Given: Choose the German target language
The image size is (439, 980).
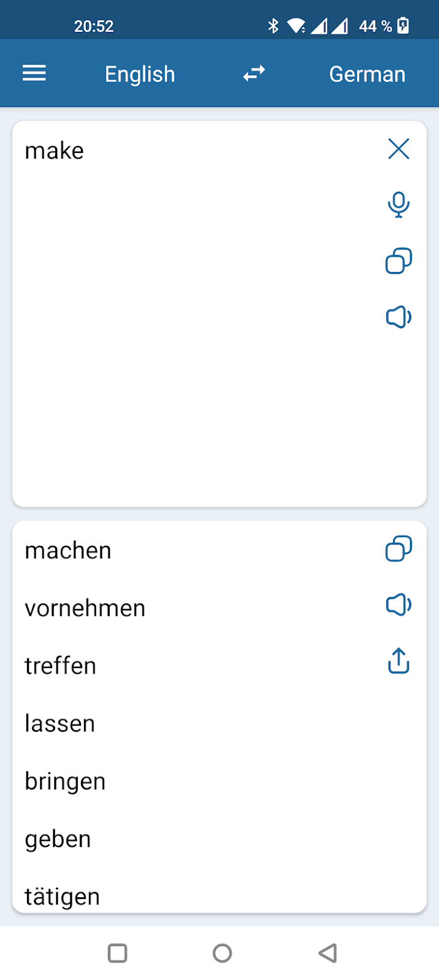Looking at the screenshot, I should click(x=368, y=74).
